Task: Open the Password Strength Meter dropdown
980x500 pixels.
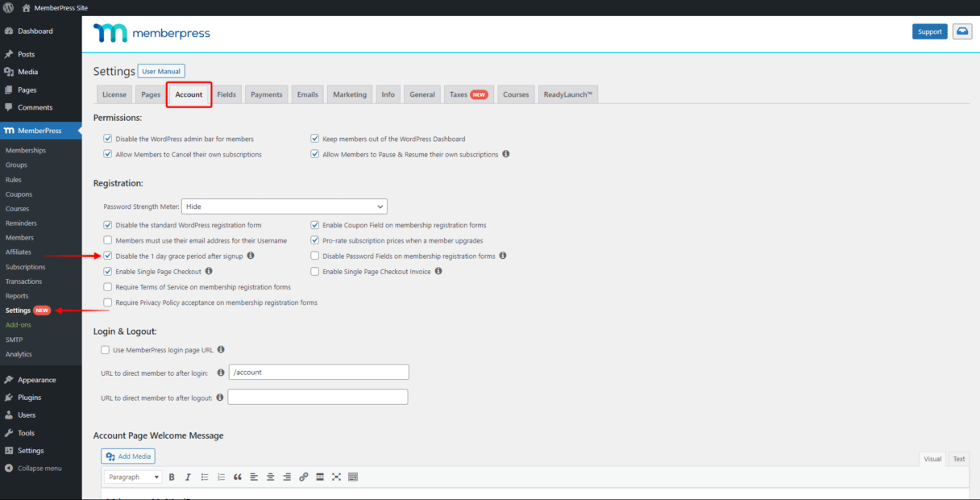Action: [x=284, y=206]
